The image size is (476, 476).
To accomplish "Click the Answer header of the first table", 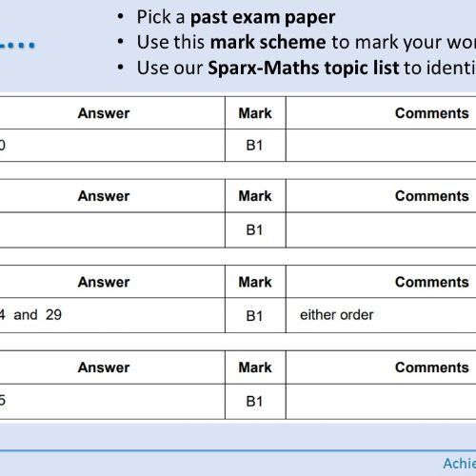I will 104,113.
